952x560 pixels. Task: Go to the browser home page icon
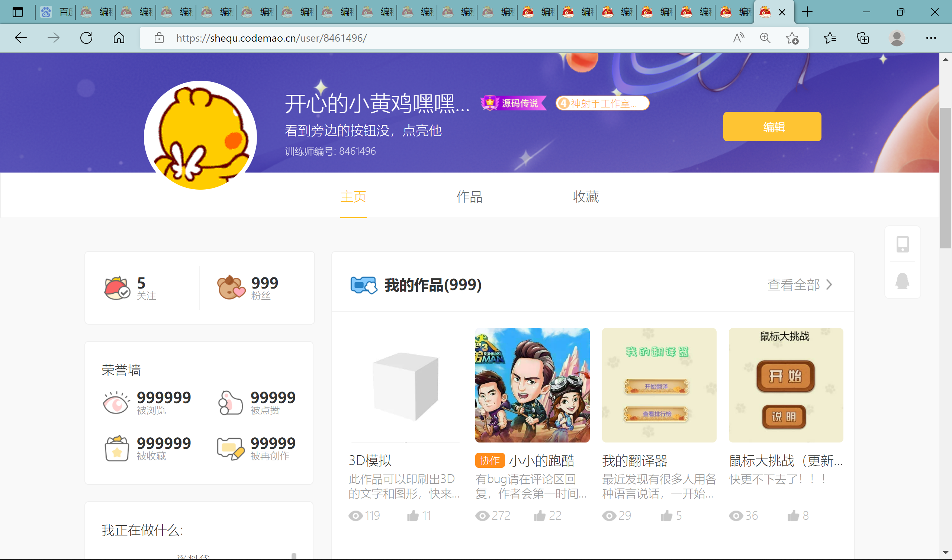click(119, 38)
